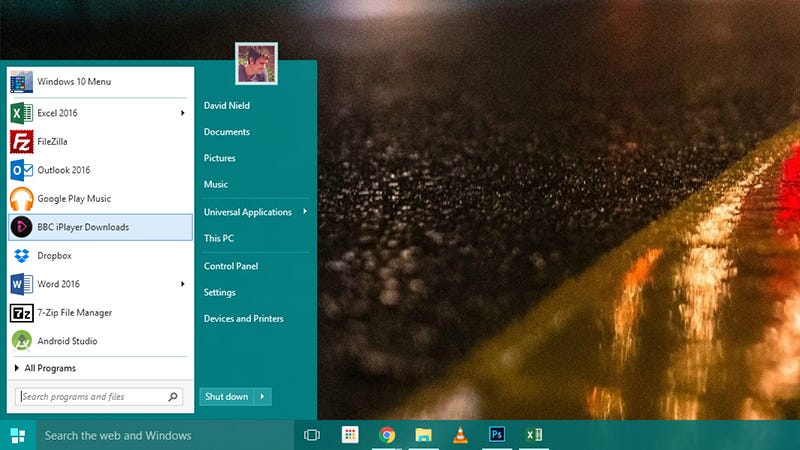Click the Shut down button

pos(227,396)
